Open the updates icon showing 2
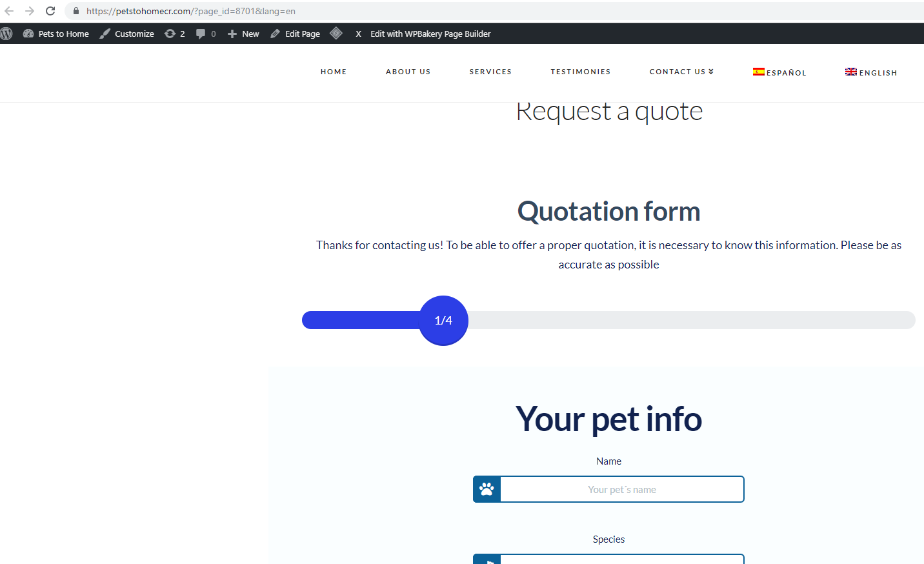The width and height of the screenshot is (924, 564). tap(174, 34)
